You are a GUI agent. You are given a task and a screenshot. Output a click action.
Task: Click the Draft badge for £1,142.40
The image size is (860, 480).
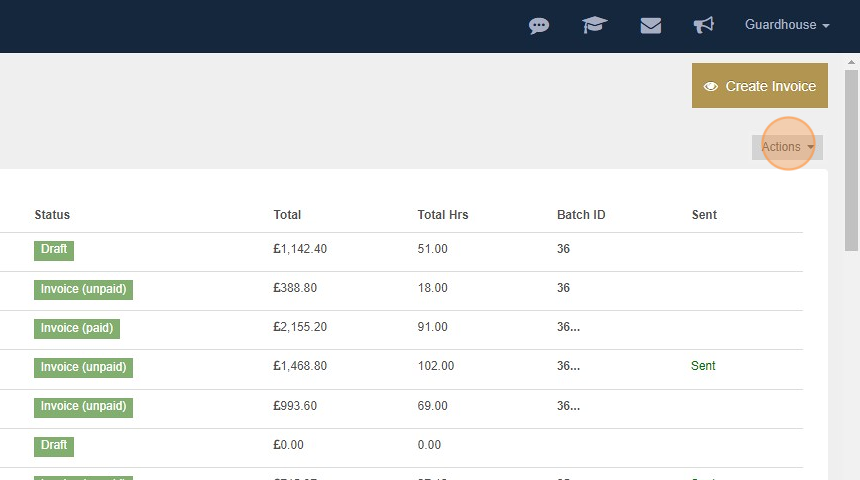click(x=54, y=250)
